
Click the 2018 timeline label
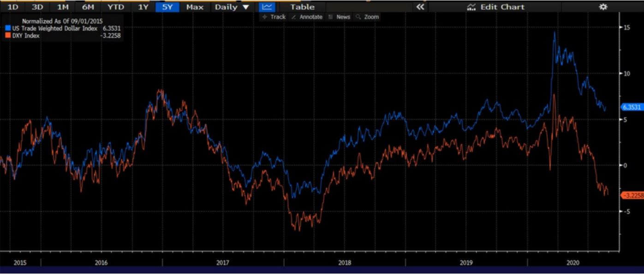(345, 262)
